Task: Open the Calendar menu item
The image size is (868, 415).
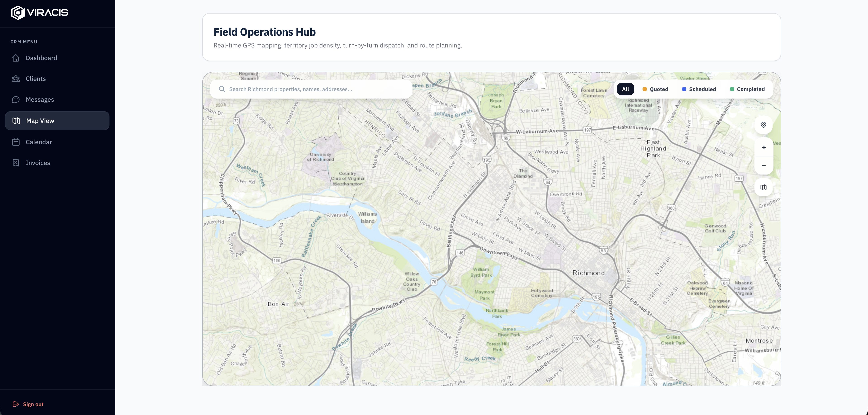Action: [x=57, y=142]
